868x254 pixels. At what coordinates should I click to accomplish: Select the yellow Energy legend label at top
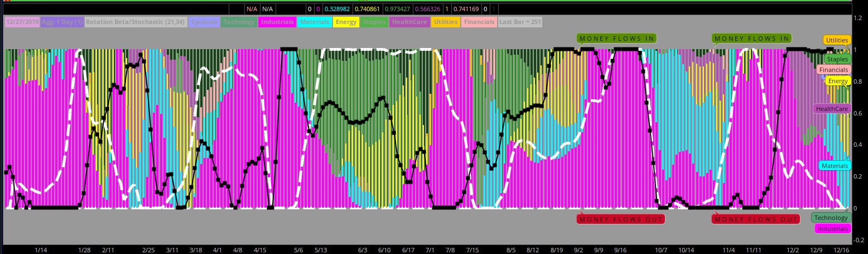tap(346, 22)
